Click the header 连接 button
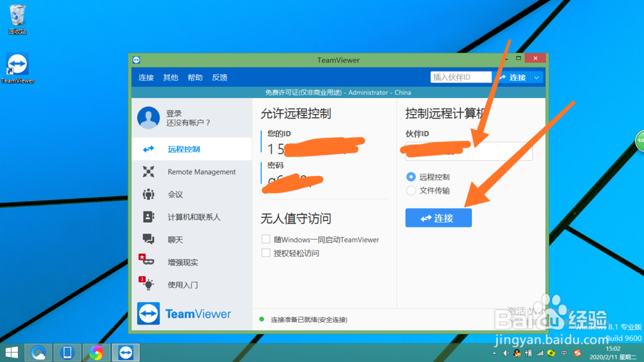The width and height of the screenshot is (644, 362). coord(512,77)
